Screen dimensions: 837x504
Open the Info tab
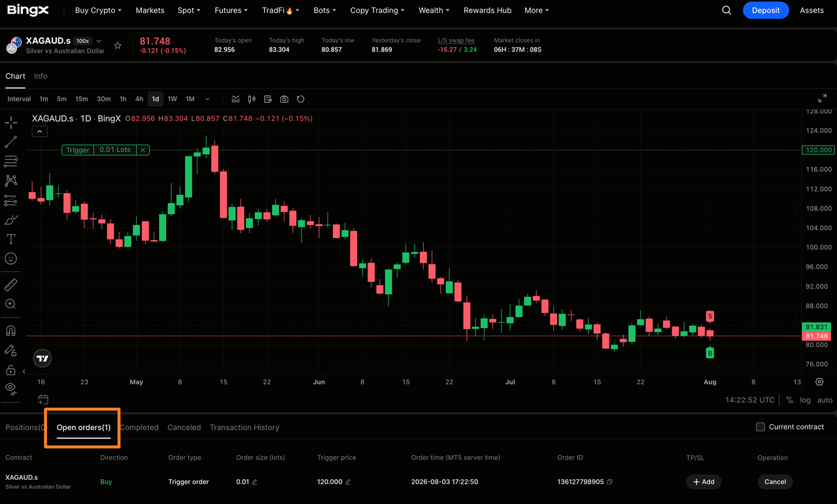coord(41,76)
